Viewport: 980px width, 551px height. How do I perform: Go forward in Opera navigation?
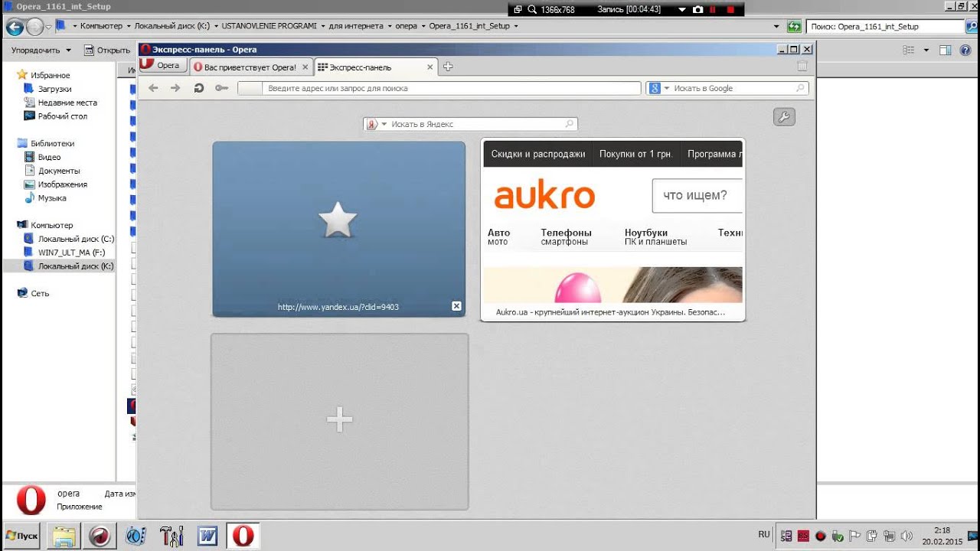(x=175, y=88)
